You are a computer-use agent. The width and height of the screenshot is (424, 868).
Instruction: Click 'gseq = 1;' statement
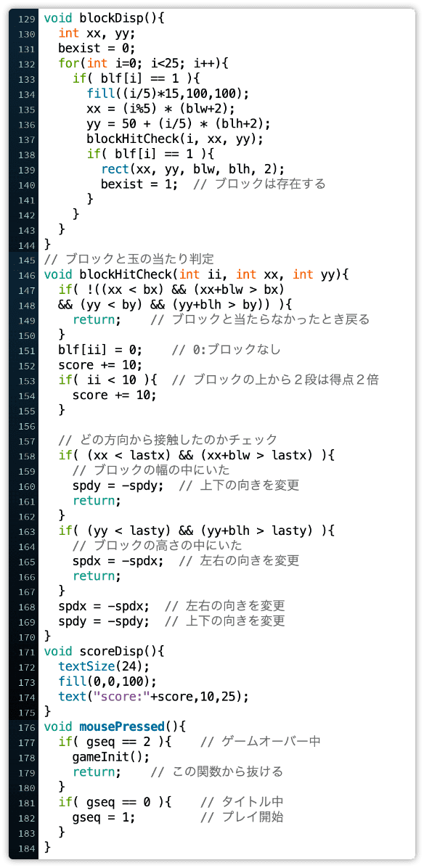tap(104, 816)
